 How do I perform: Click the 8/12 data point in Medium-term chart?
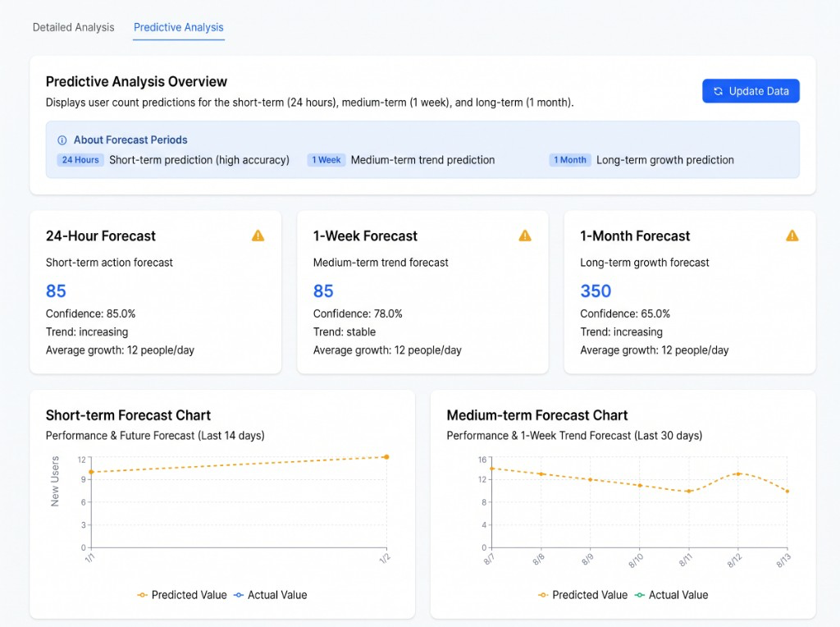pos(738,474)
